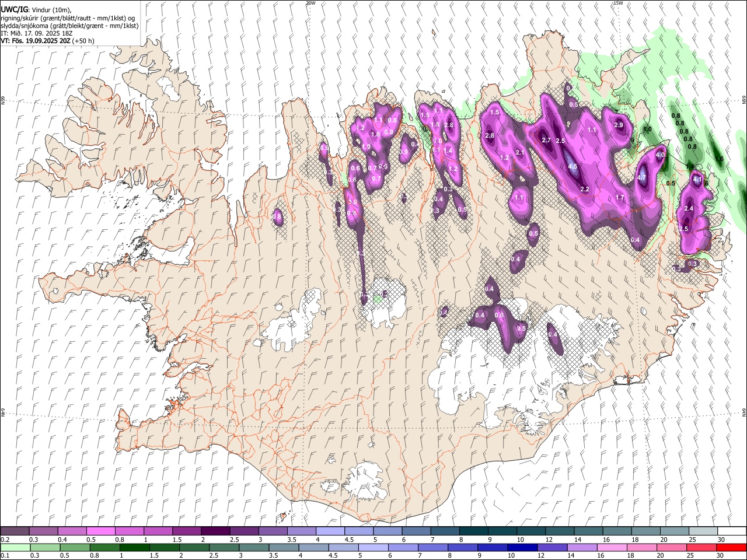Image resolution: width=747 pixels, height=560 pixels.
Task: Click the bright pink 0.5–0.8 swatch, upper legend row
Action: 100,531
